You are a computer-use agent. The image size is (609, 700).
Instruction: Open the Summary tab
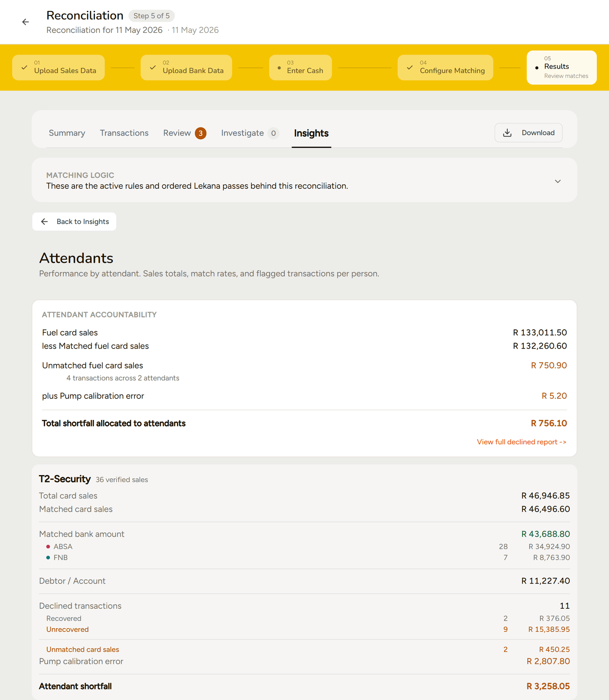[67, 133]
